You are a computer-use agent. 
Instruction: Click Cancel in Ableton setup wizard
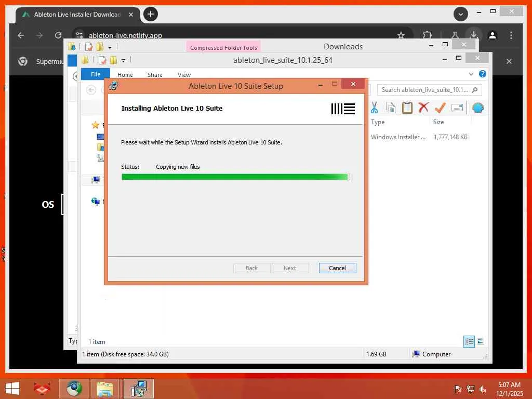pos(337,268)
